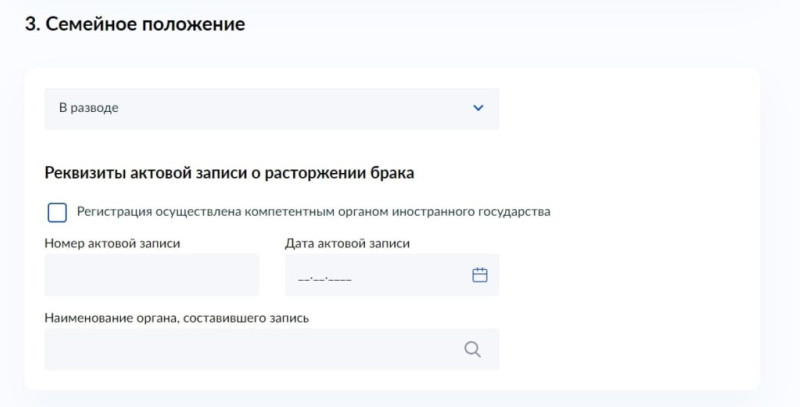Tick the foreign state registration checkbox
800x407 pixels.
[x=57, y=212]
